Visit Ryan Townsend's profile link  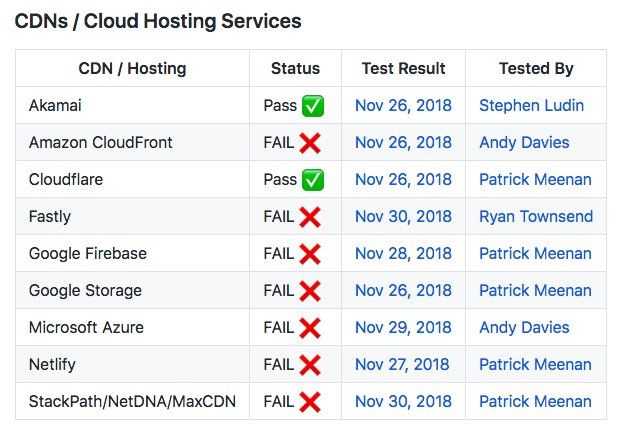point(536,216)
